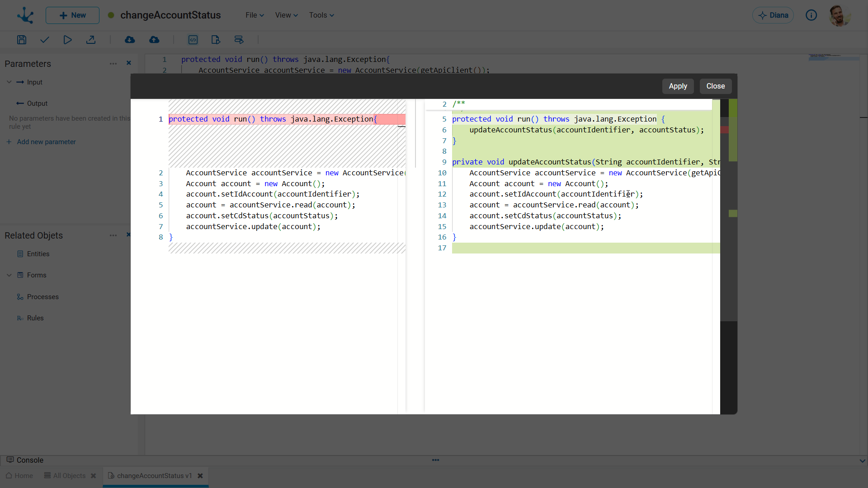Click the info circle icon
The width and height of the screenshot is (868, 488).
pos(811,15)
